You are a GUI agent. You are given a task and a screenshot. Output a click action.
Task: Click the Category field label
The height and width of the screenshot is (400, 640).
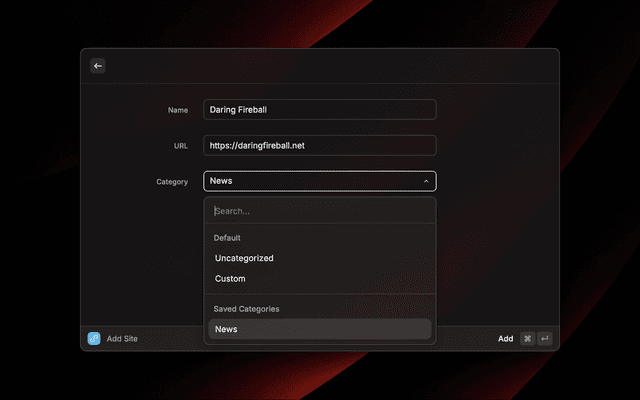[x=172, y=182]
